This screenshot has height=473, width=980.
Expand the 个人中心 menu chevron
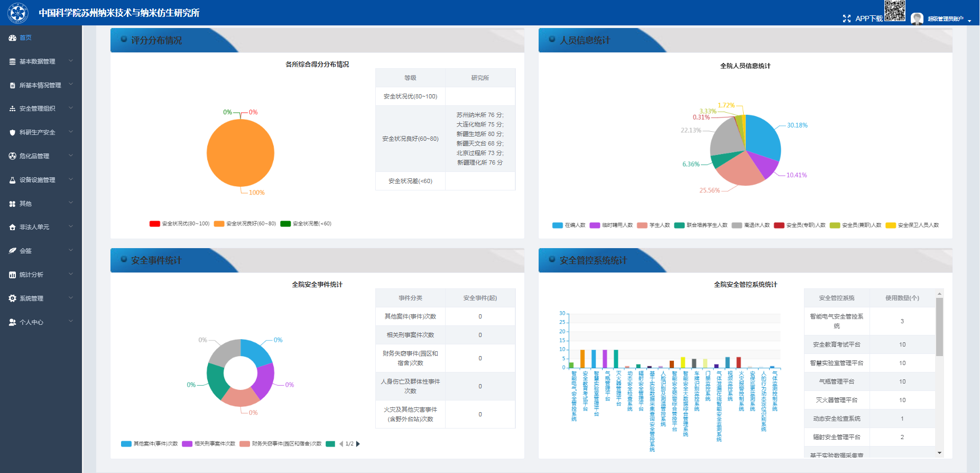point(71,322)
